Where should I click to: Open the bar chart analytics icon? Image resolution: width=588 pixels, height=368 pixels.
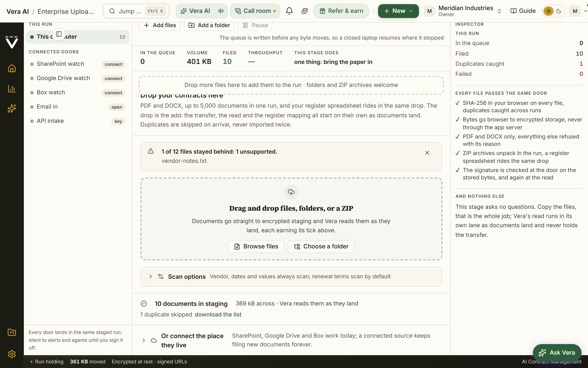click(x=12, y=89)
